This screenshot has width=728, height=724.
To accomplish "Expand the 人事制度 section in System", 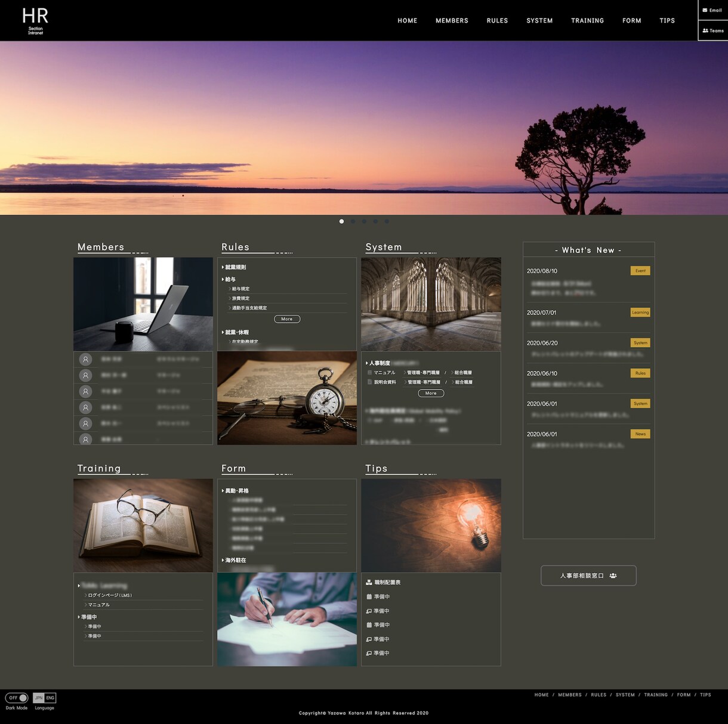I will click(378, 363).
